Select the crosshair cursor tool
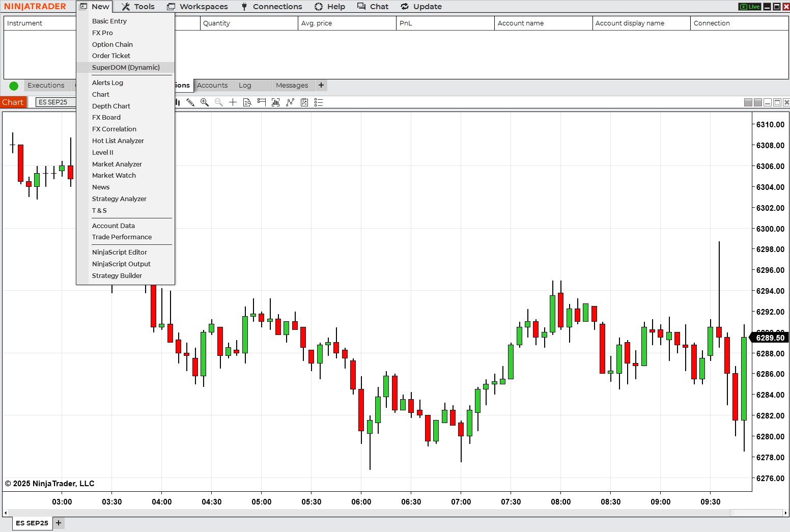This screenshot has height=532, width=790. pyautogui.click(x=233, y=102)
